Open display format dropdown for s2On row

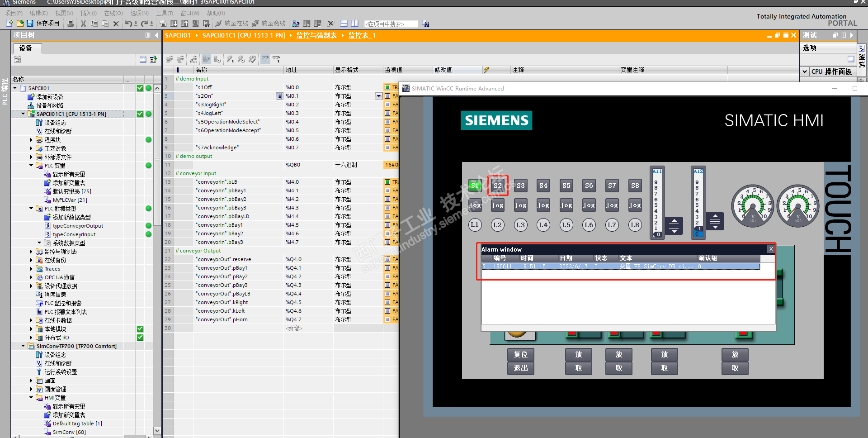coord(378,96)
